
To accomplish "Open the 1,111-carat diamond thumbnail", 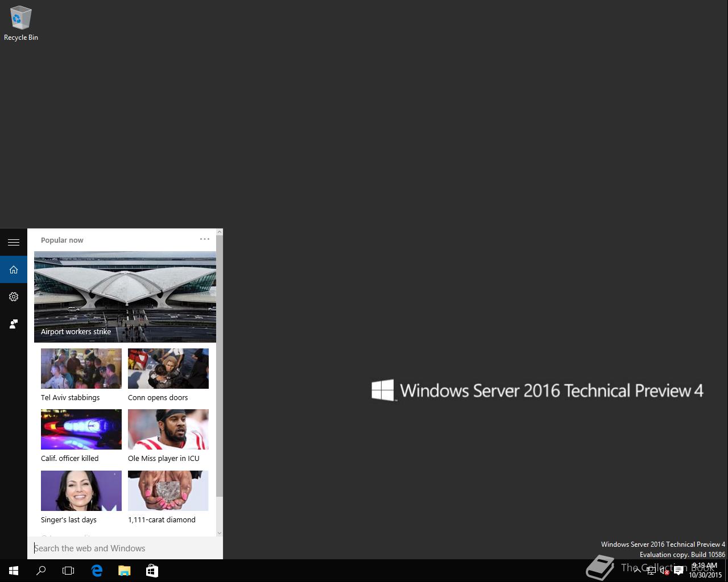I will (168, 490).
